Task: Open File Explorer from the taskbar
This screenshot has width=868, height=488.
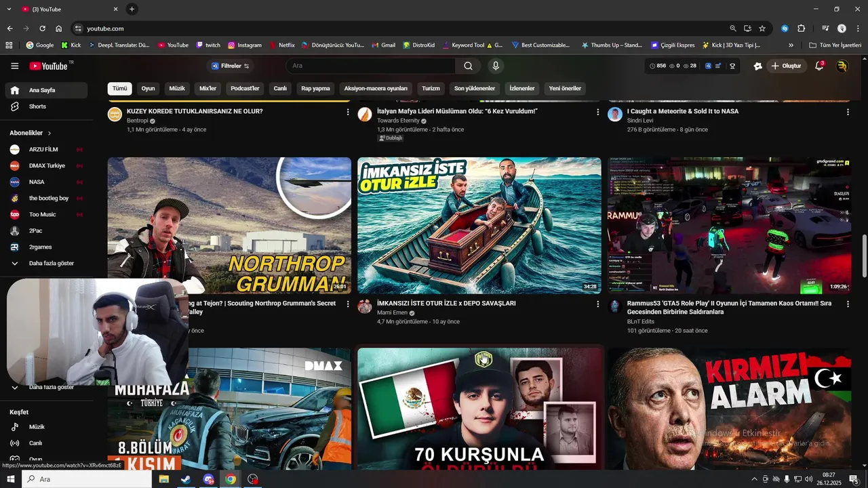Action: click(163, 479)
